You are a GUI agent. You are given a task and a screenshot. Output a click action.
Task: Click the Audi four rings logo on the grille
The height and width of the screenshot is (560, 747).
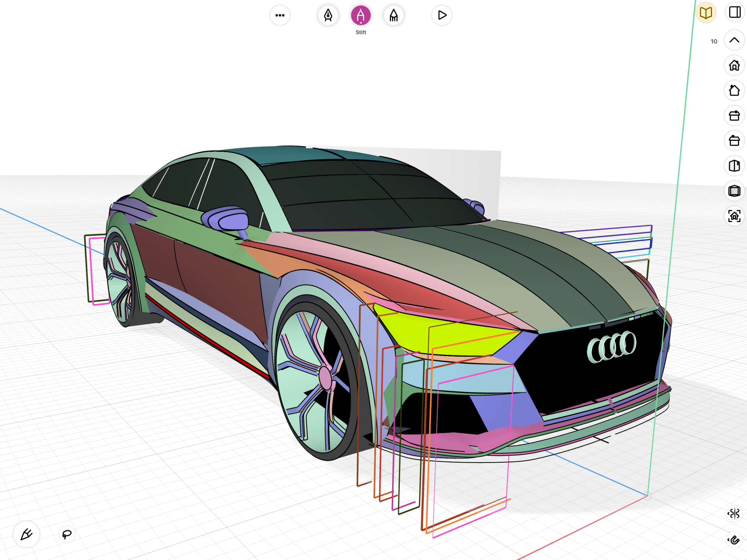pyautogui.click(x=612, y=346)
